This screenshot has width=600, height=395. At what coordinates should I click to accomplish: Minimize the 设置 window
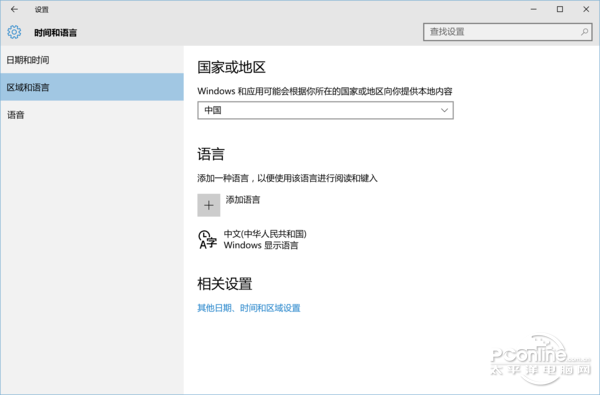pos(534,9)
